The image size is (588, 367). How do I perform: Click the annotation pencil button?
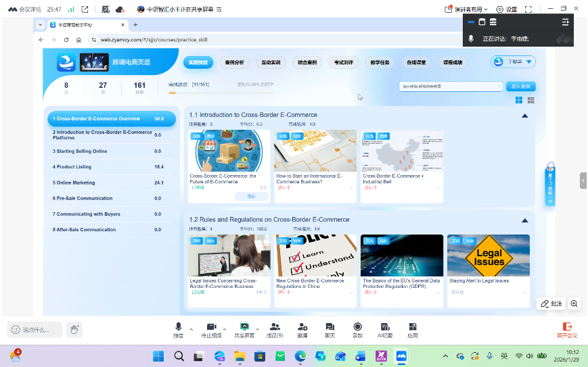pyautogui.click(x=551, y=304)
